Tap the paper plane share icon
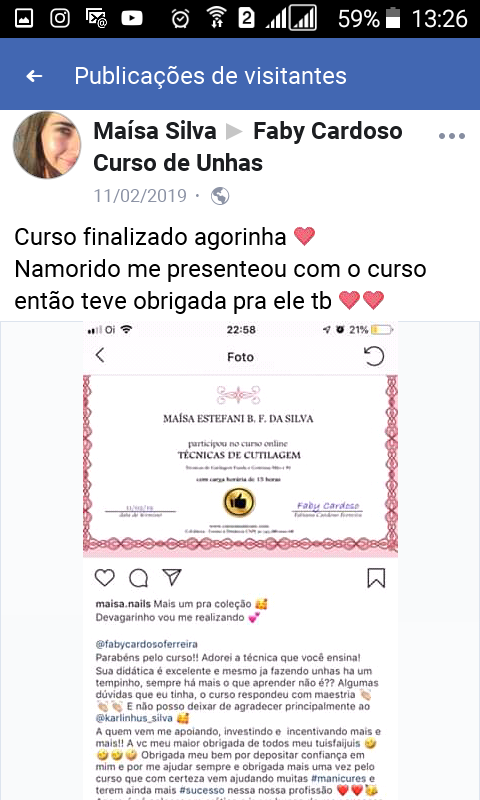 coord(172,577)
